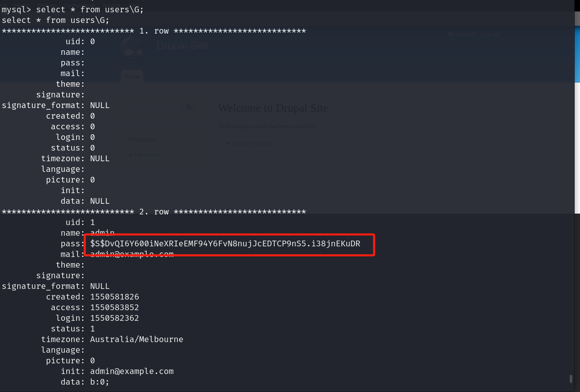Click inside the site search input field

point(155,108)
